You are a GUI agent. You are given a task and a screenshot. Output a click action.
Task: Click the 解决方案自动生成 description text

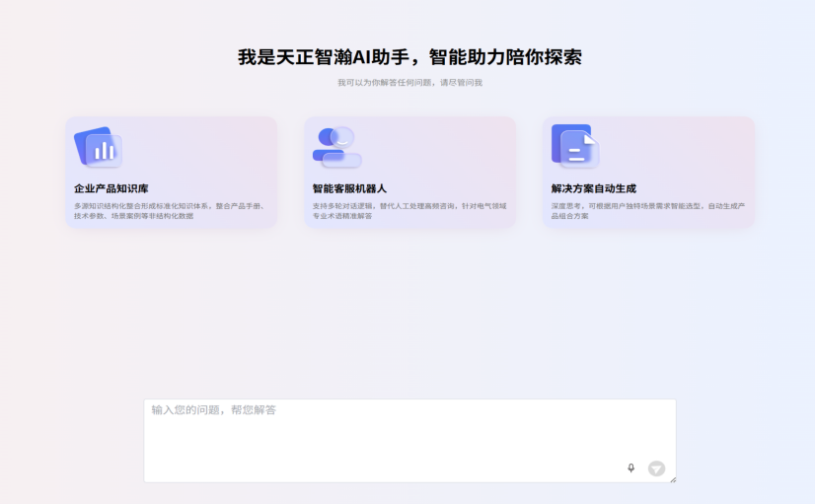click(647, 210)
